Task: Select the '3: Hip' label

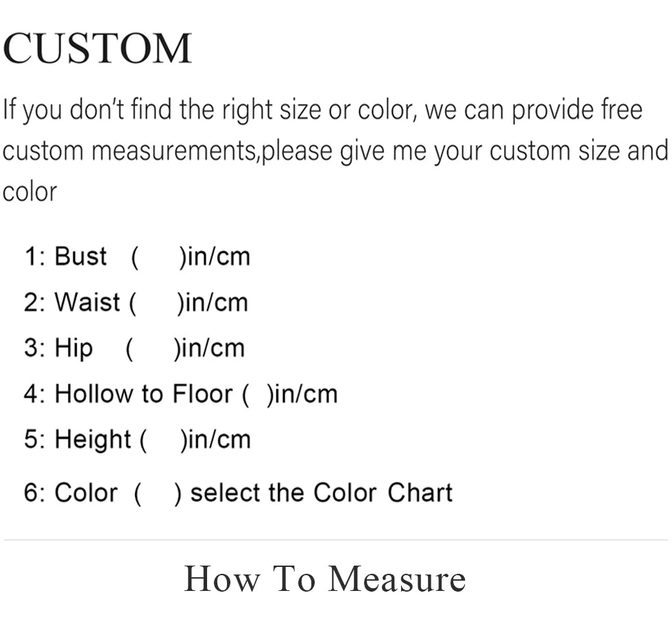Action: [x=58, y=348]
